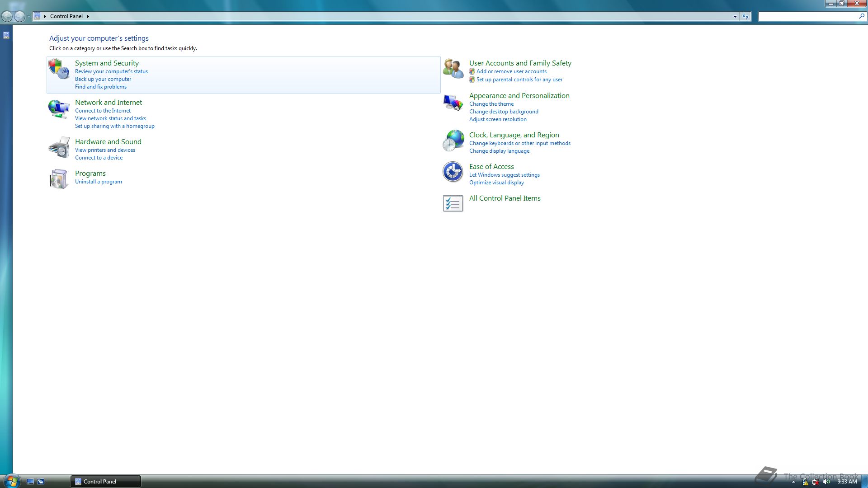Click Back up your computer
The width and height of the screenshot is (868, 488).
coord(103,79)
